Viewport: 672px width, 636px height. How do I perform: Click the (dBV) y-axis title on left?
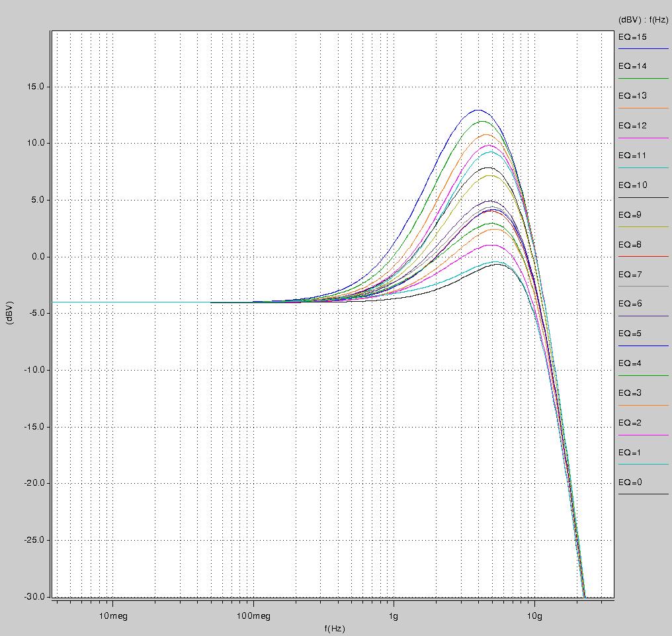(10, 313)
